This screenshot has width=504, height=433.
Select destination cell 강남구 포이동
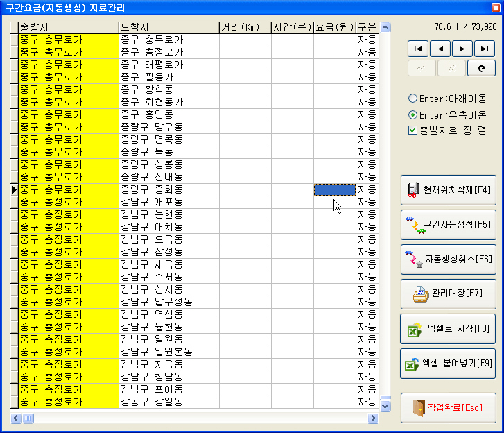(169, 389)
